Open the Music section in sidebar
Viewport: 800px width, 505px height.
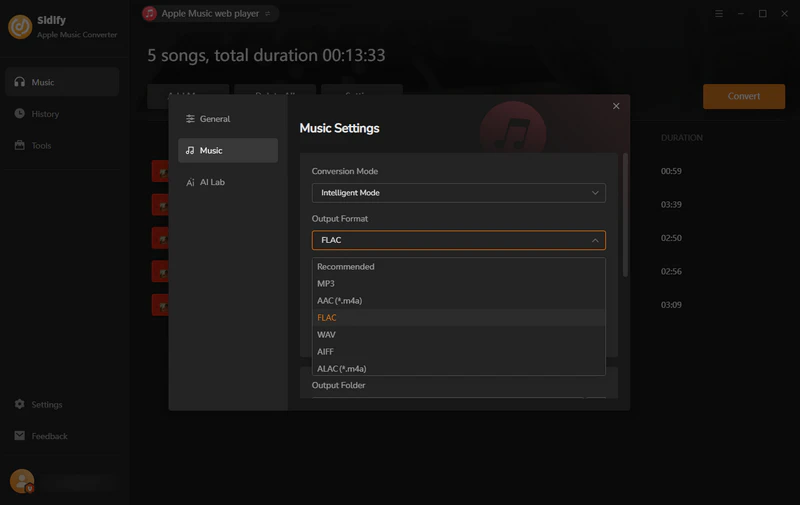point(62,82)
